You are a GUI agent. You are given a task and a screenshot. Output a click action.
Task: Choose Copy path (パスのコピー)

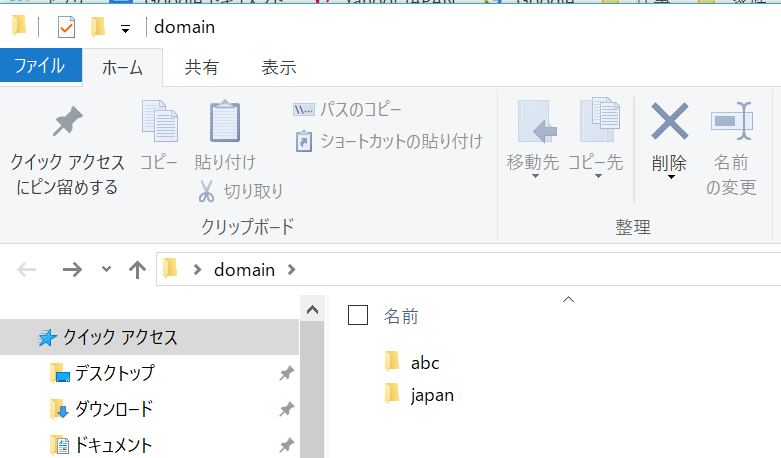tap(347, 110)
